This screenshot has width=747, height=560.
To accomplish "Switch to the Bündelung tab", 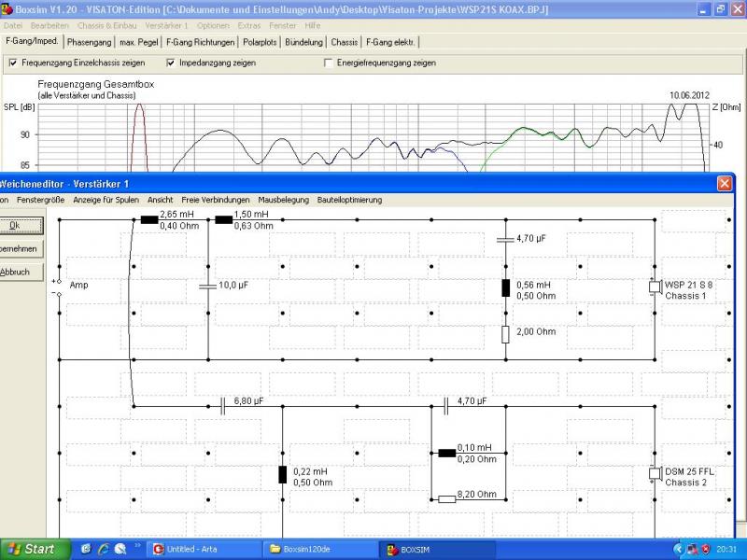I will (x=304, y=42).
